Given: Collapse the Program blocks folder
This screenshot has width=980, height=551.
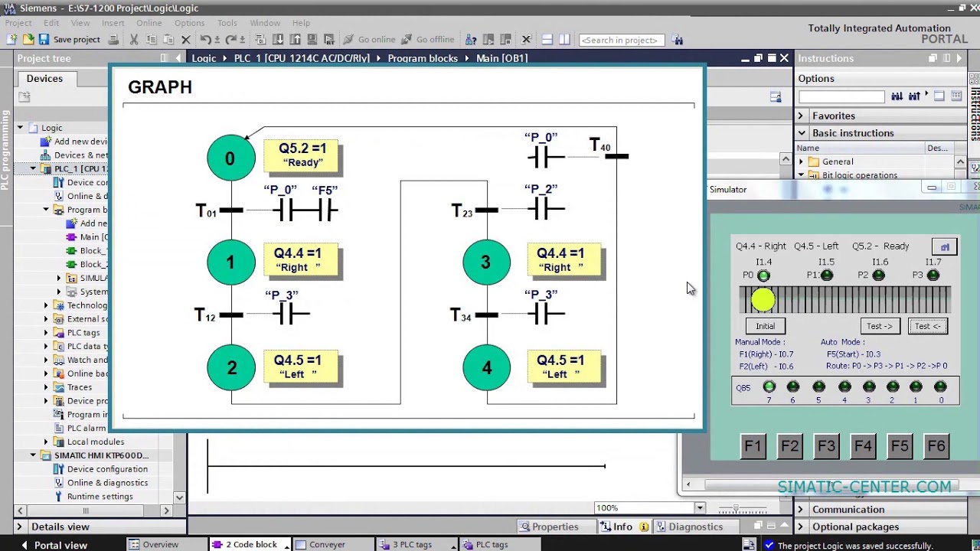Looking at the screenshot, I should pyautogui.click(x=46, y=210).
